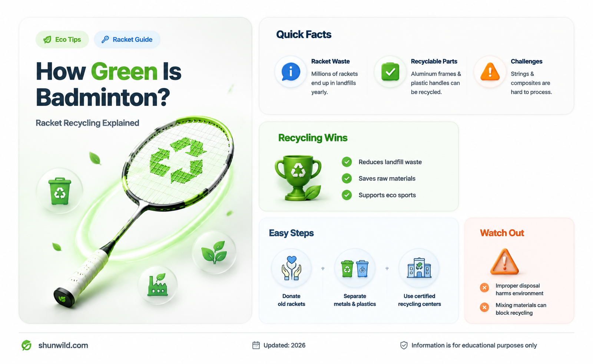Click the green factory bubble icon
Screen dimensions: 593x364
pos(158,285)
